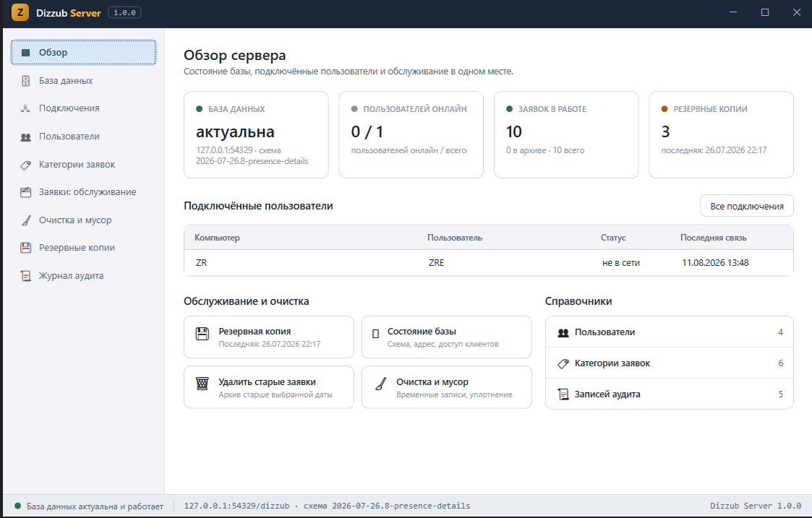This screenshot has height=518, width=812.
Task: Click the ZRE user cell
Action: pos(437,263)
